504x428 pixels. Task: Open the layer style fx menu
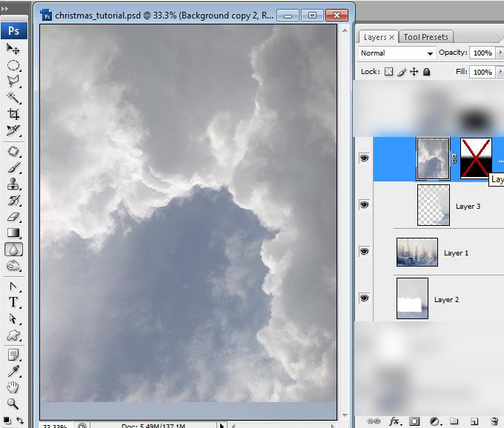[x=394, y=421]
